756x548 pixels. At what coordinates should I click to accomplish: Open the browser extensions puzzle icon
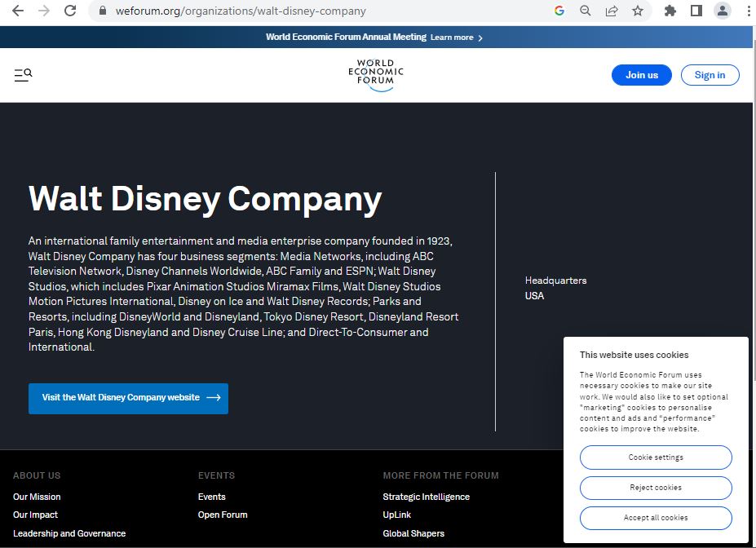[x=670, y=11]
